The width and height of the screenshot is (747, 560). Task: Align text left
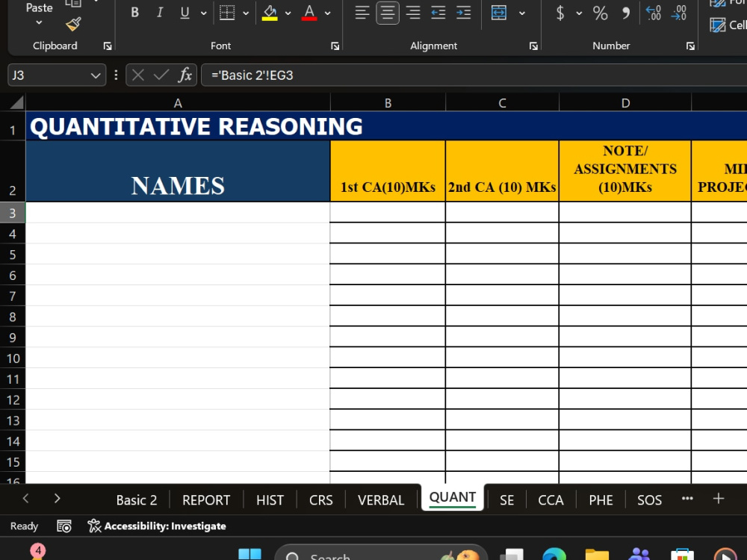pos(362,13)
